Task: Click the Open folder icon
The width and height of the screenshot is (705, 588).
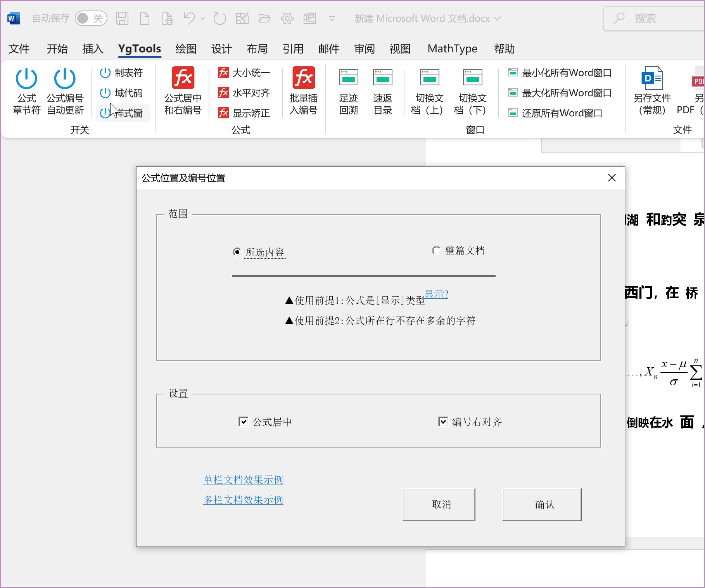Action: [x=264, y=18]
